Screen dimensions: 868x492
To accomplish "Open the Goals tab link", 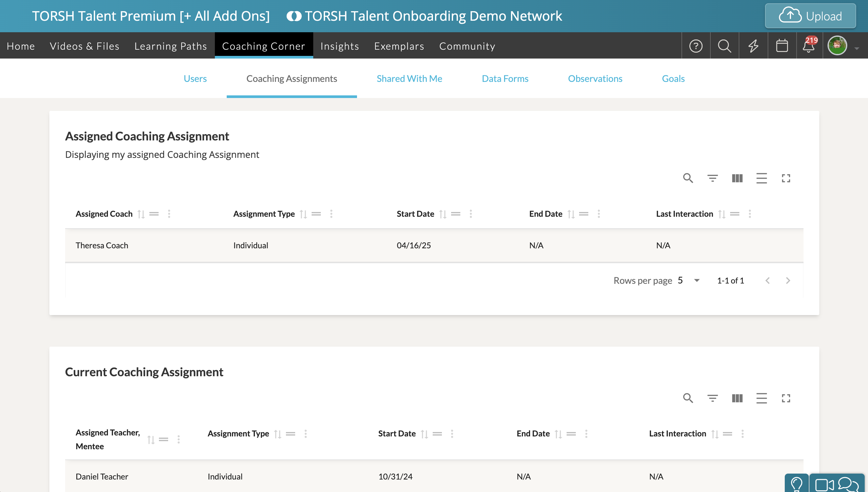I will point(673,78).
